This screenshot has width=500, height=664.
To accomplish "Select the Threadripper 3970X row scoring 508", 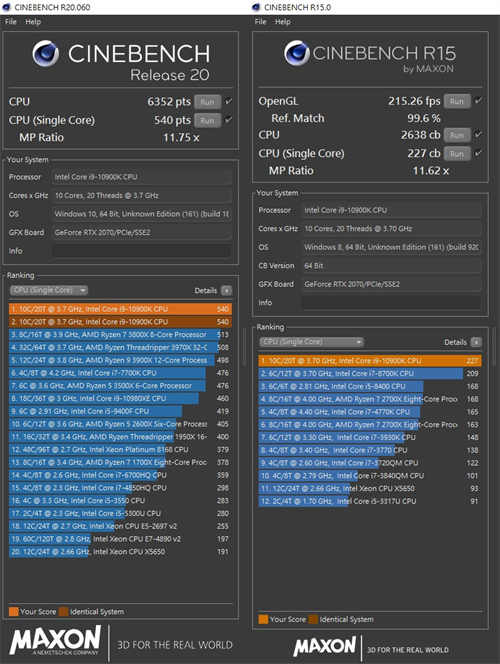I will 120,347.
